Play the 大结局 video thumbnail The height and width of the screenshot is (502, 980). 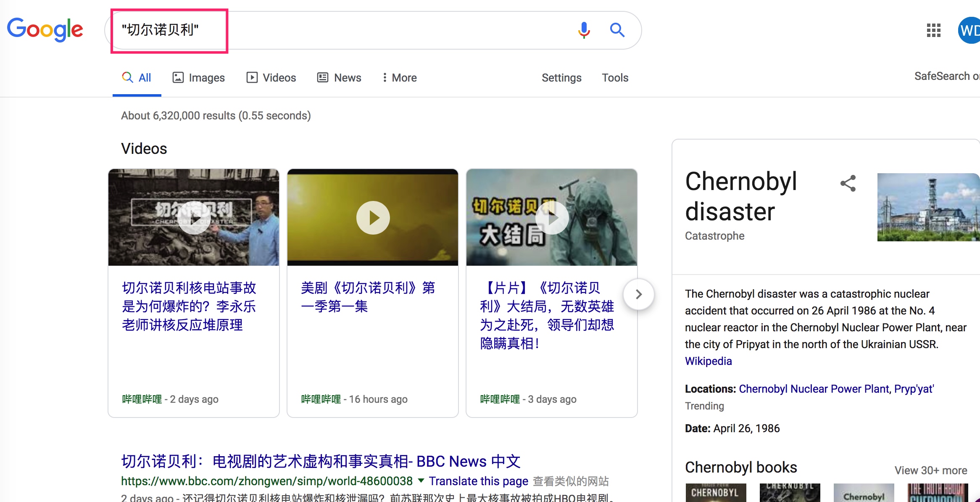pyautogui.click(x=552, y=217)
